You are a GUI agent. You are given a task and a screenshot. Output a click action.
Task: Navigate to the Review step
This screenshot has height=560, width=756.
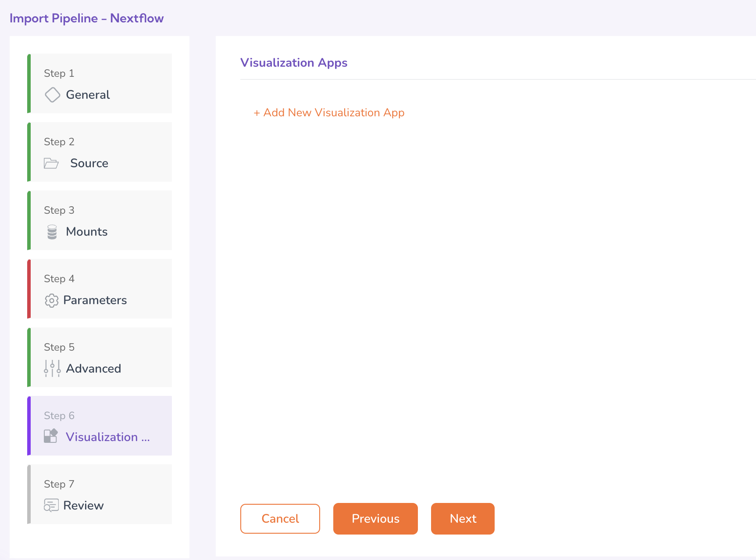coord(83,506)
